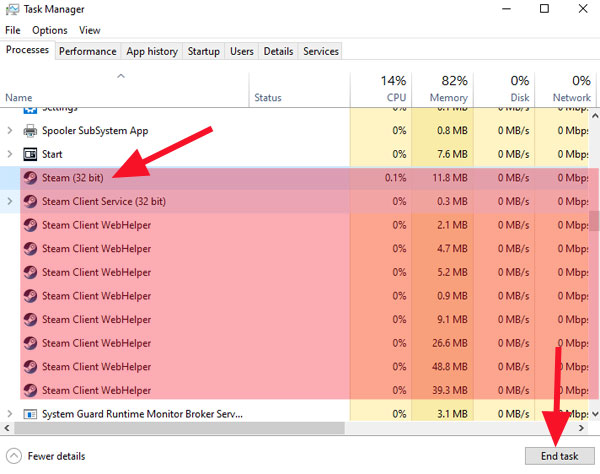Click the 0.8 MB memory value
600x474 pixels.
[452, 131]
